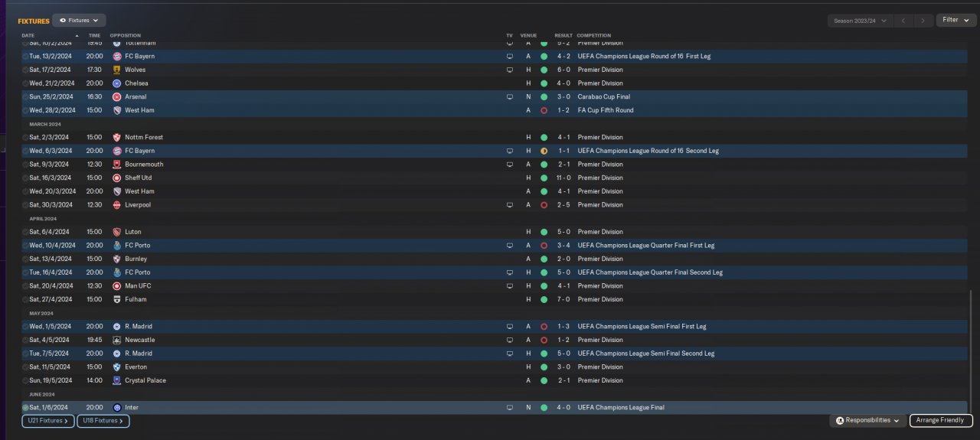
Task: Click the vertical scrollbar of the fixtures list
Action: click(970, 352)
